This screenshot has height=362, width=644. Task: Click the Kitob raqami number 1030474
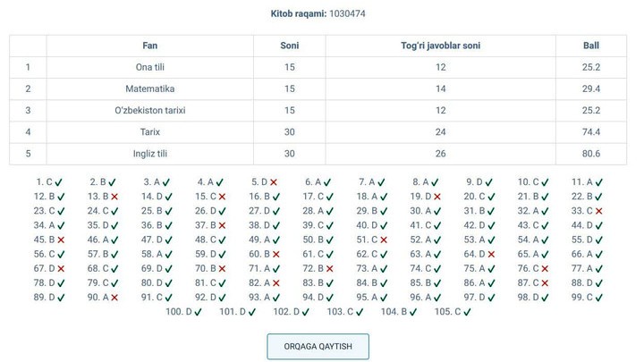point(347,14)
